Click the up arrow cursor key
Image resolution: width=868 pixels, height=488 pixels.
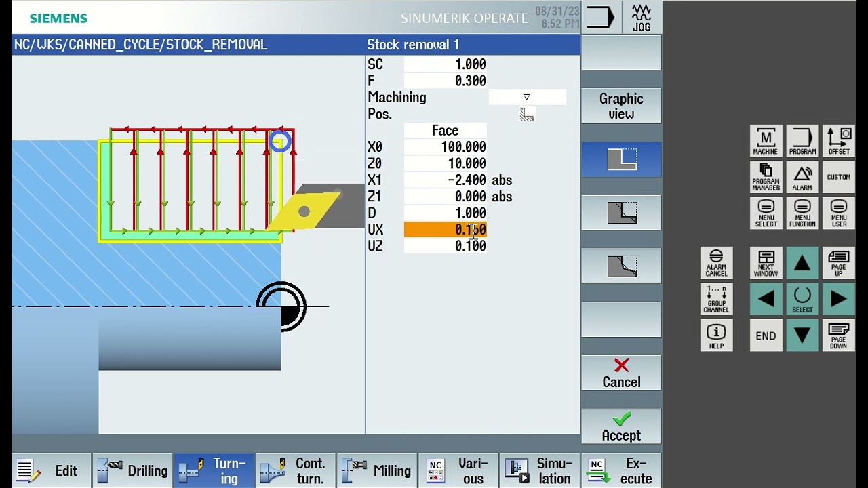pos(802,263)
